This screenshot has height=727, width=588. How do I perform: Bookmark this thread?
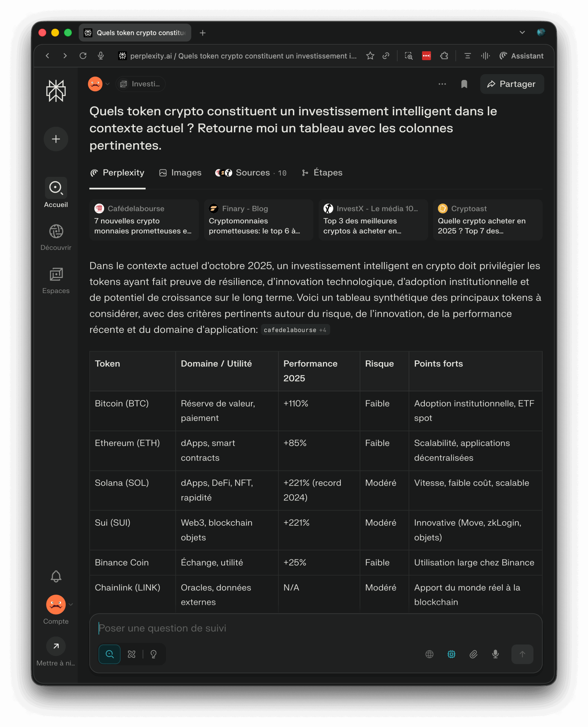464,84
